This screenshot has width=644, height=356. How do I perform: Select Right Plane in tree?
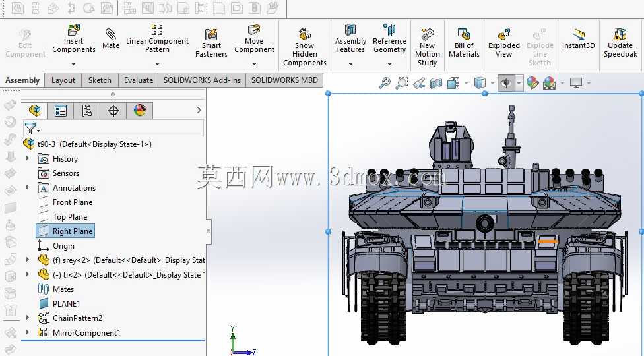[x=65, y=231]
